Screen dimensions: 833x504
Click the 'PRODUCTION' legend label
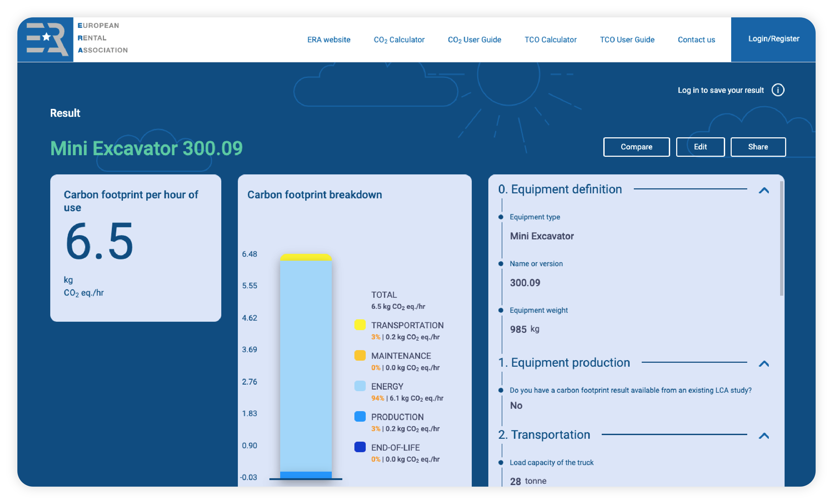click(397, 417)
